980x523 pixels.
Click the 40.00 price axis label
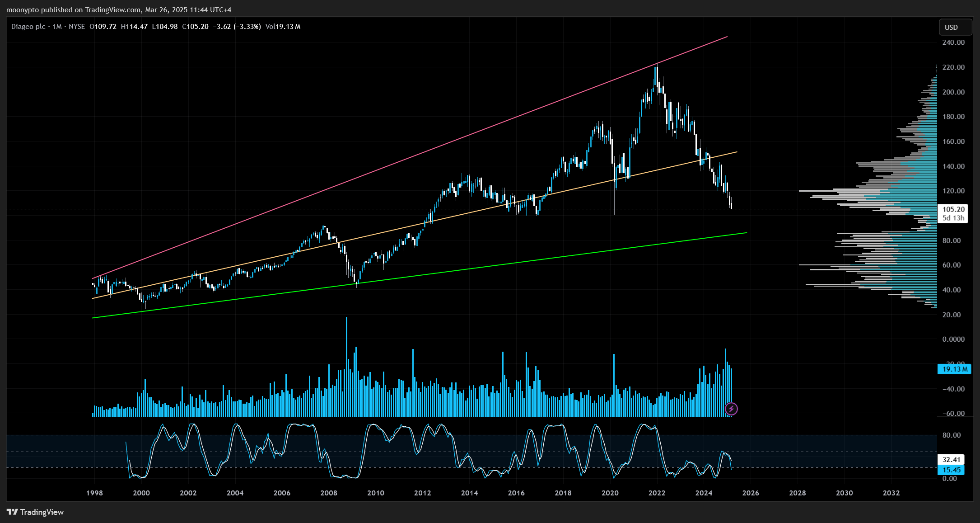[952, 290]
